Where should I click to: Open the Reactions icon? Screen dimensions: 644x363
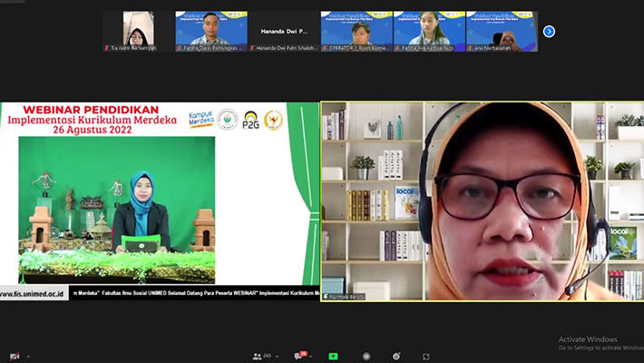point(398,357)
